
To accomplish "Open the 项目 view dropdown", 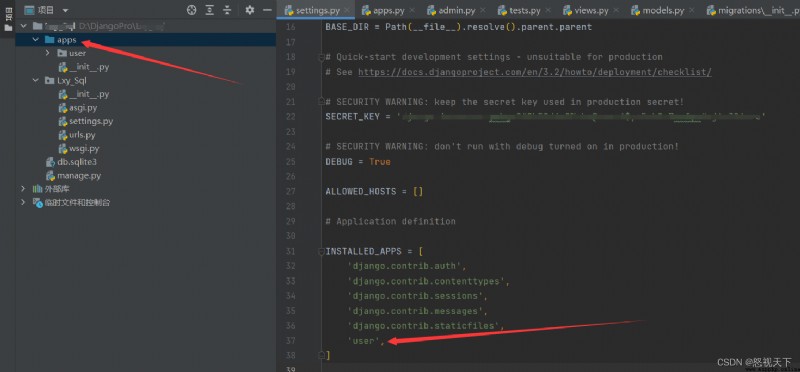I will tap(46, 10).
